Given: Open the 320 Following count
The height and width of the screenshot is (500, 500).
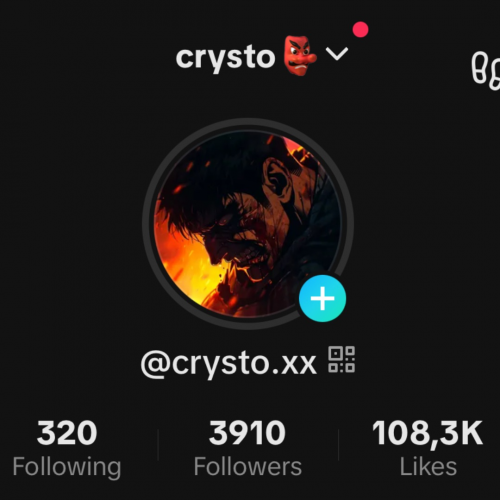Looking at the screenshot, I should pyautogui.click(x=67, y=433).
